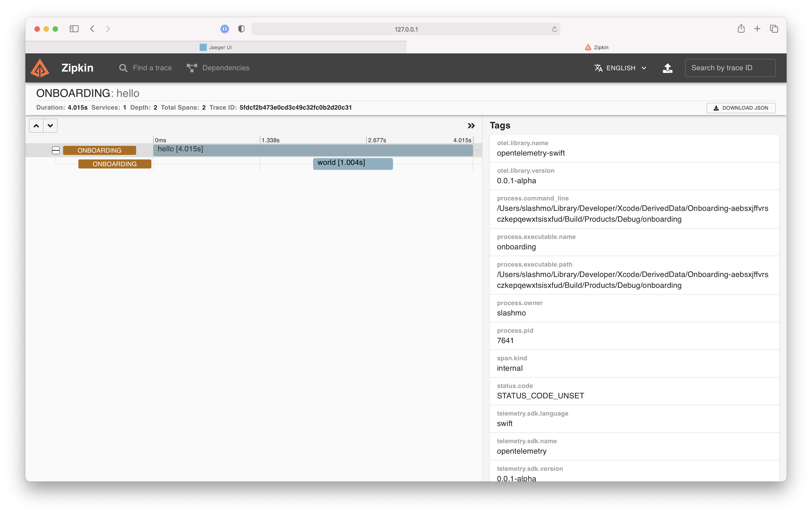Click the upload/export icon in toolbar
812x515 pixels.
[668, 67]
